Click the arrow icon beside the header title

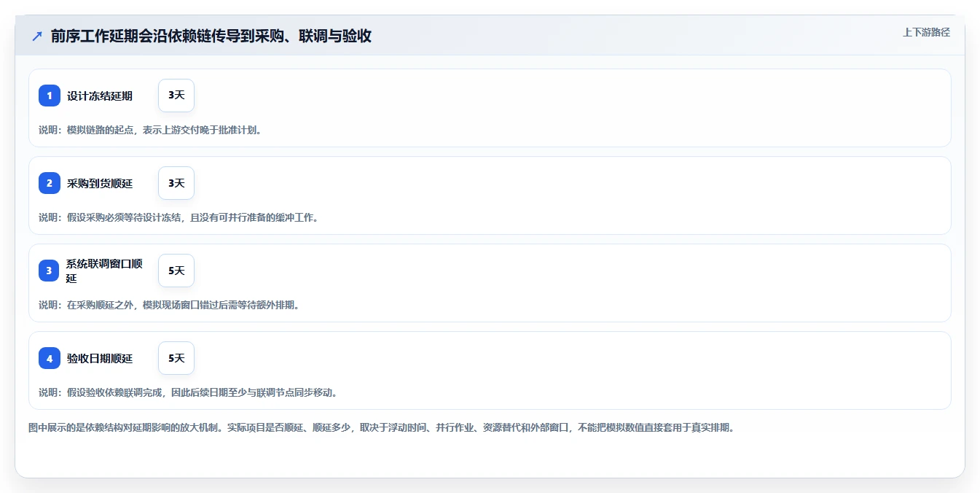click(x=36, y=36)
